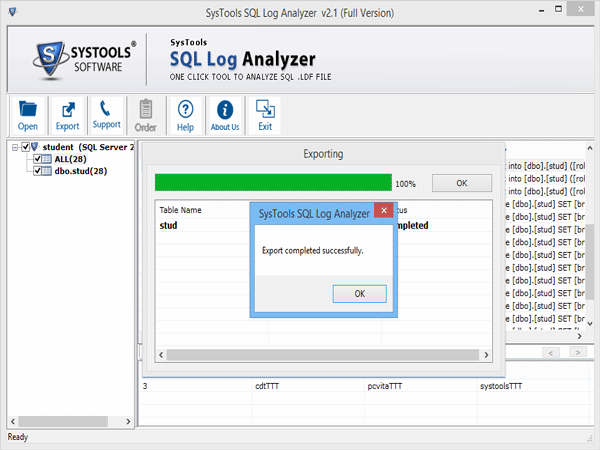
Task: Minimize the SQL Log Analyzer window
Action: (x=541, y=11)
